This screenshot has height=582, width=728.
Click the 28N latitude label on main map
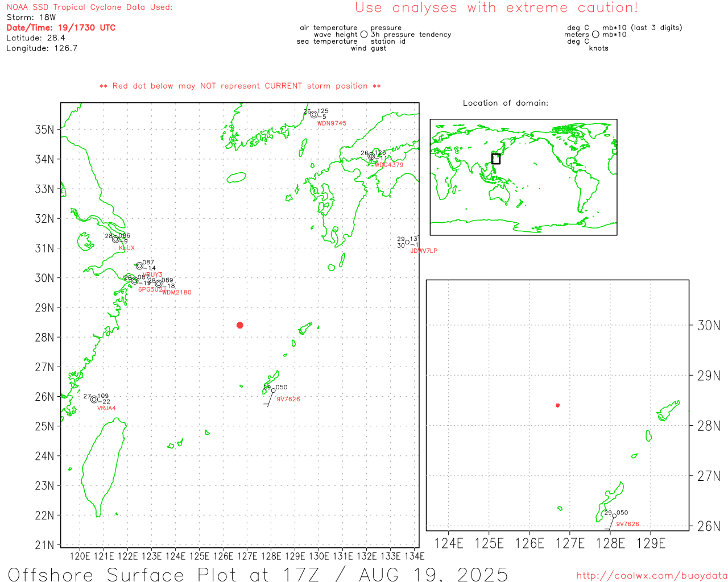45,337
